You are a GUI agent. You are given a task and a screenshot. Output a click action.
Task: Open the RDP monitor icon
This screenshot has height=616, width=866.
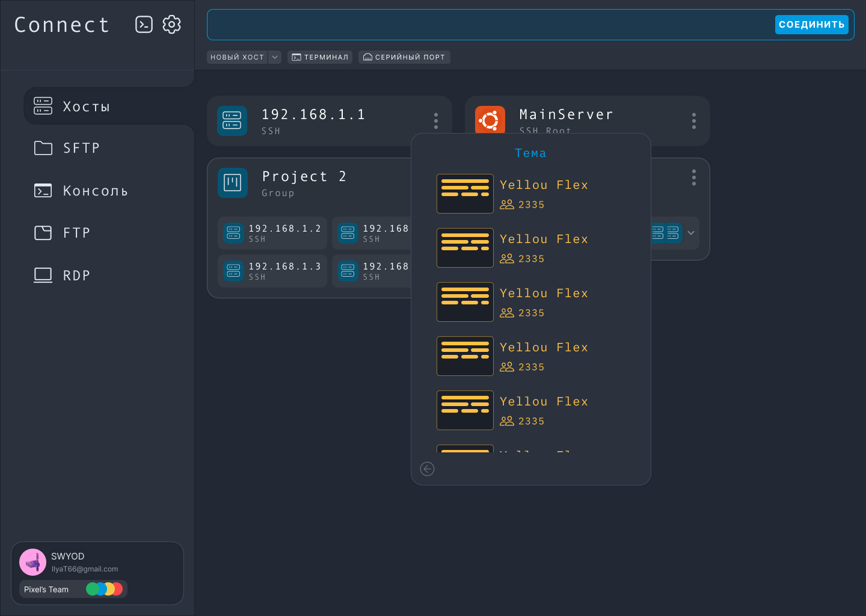tap(43, 275)
